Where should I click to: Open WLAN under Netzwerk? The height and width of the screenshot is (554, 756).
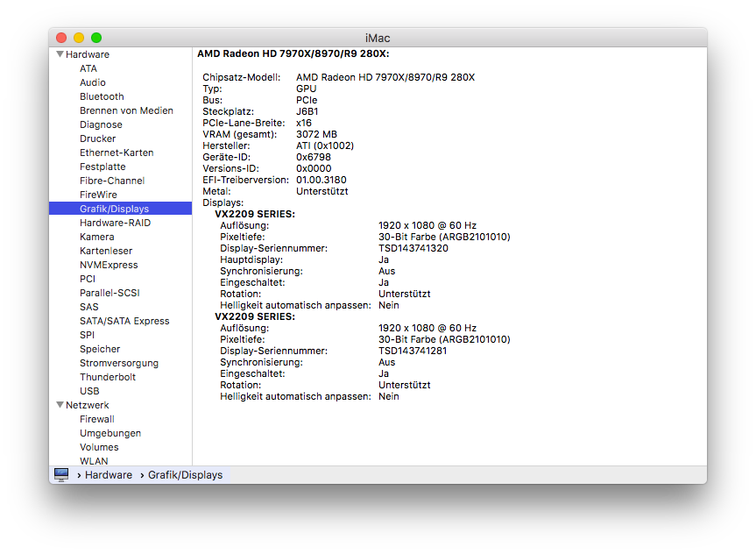(94, 460)
